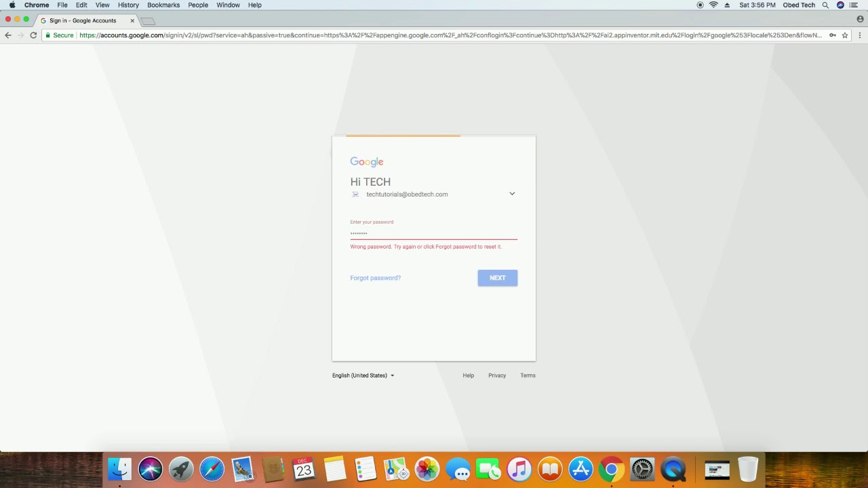Open Contacts book in the dock
The height and width of the screenshot is (488, 868).
(x=273, y=469)
